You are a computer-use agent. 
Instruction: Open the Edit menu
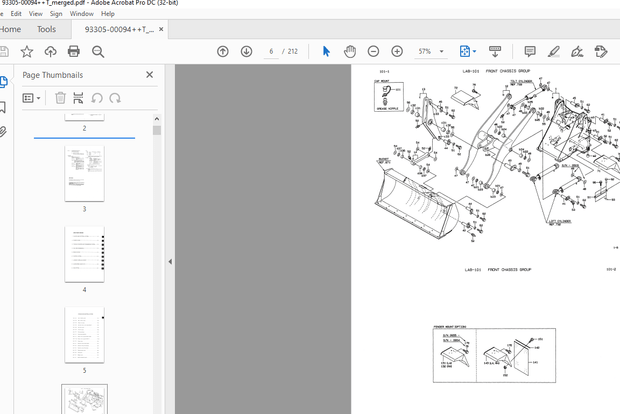[16, 14]
